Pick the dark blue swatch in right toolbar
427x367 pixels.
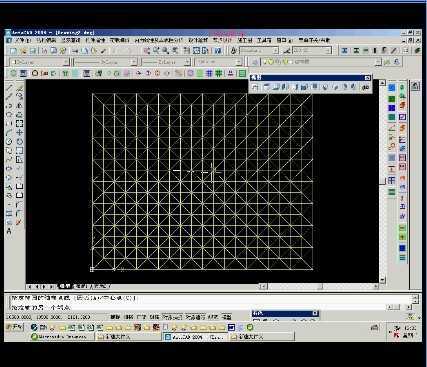[392, 108]
